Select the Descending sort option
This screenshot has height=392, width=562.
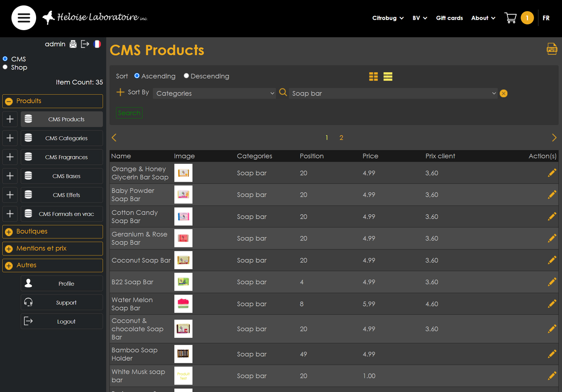click(186, 76)
